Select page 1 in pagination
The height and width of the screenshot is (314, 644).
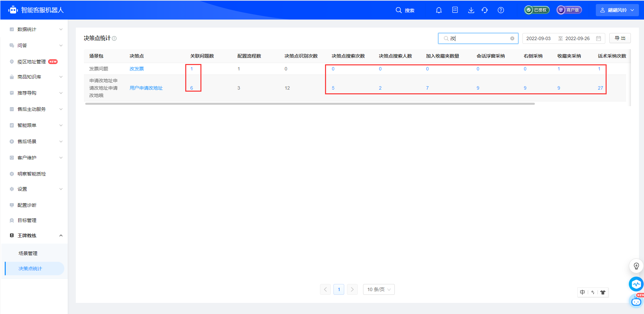[x=339, y=289]
